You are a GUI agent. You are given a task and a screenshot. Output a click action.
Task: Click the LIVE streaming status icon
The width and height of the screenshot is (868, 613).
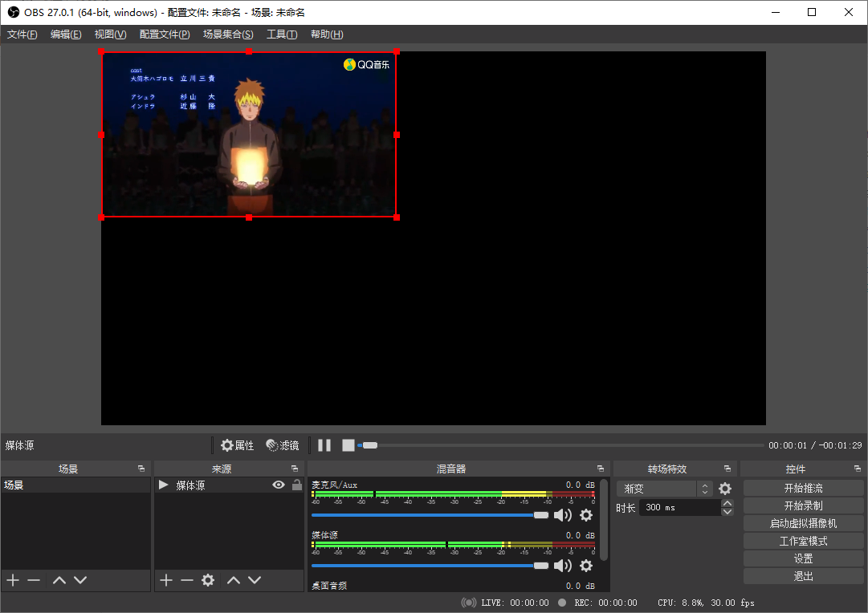tap(468, 603)
